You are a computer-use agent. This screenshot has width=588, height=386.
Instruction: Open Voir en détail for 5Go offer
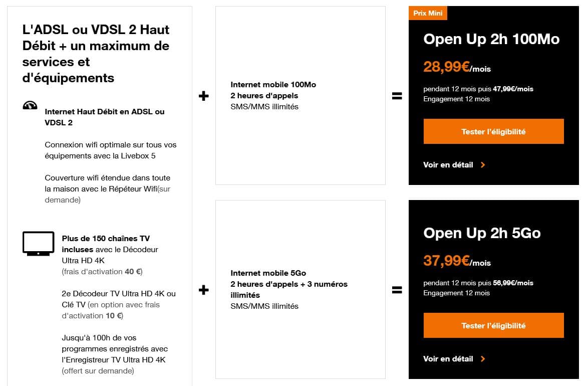[448, 359]
